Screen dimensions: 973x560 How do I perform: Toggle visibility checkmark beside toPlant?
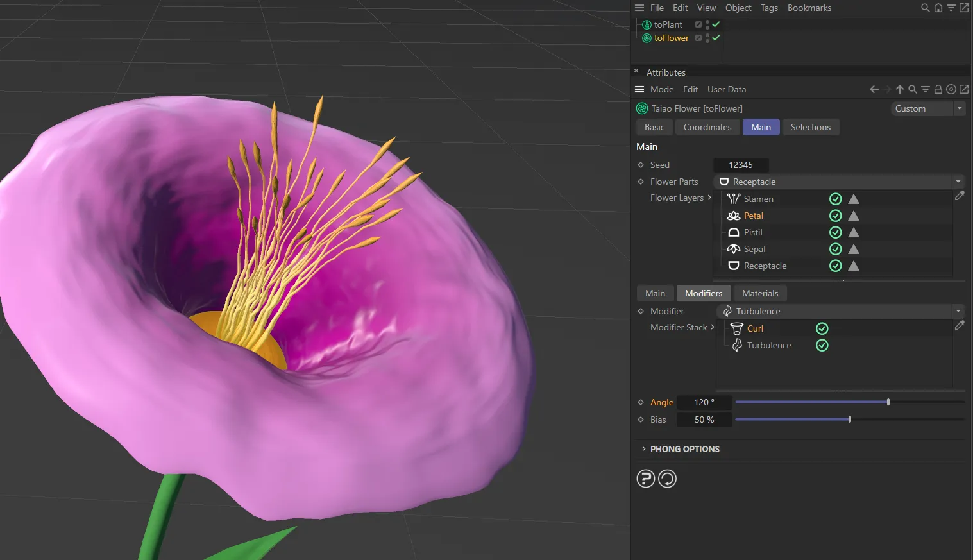coord(716,24)
